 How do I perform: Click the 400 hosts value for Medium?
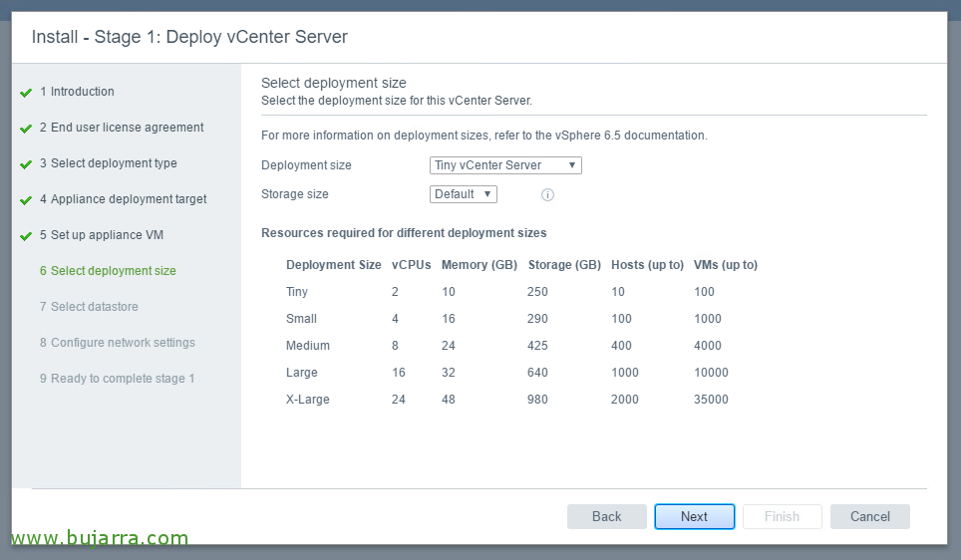click(x=621, y=346)
